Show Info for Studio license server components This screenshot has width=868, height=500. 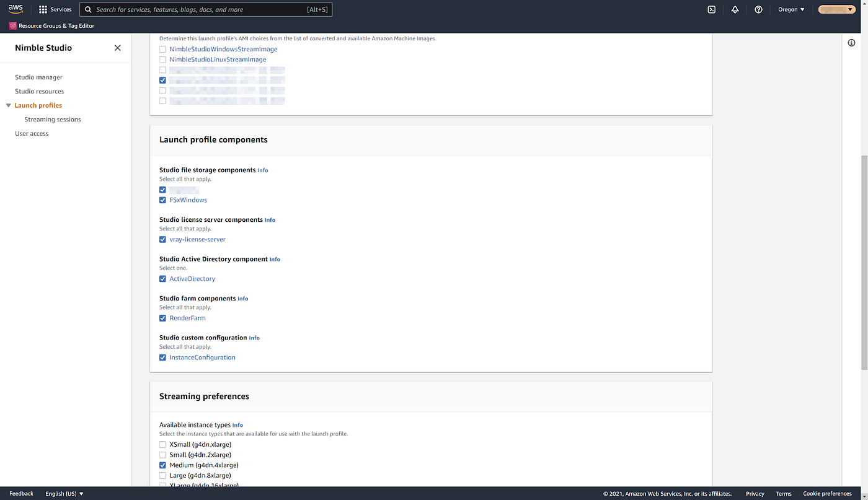click(270, 220)
